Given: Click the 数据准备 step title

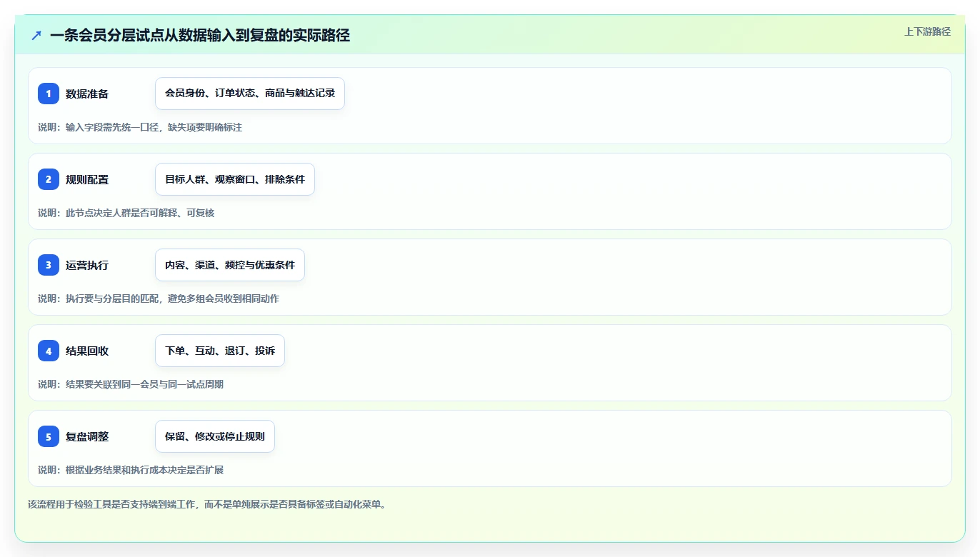Looking at the screenshot, I should point(87,94).
